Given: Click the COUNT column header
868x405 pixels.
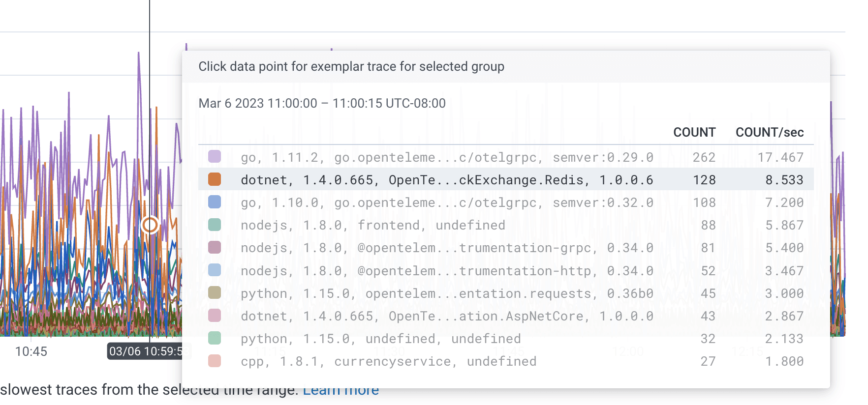Looking at the screenshot, I should click(x=694, y=132).
